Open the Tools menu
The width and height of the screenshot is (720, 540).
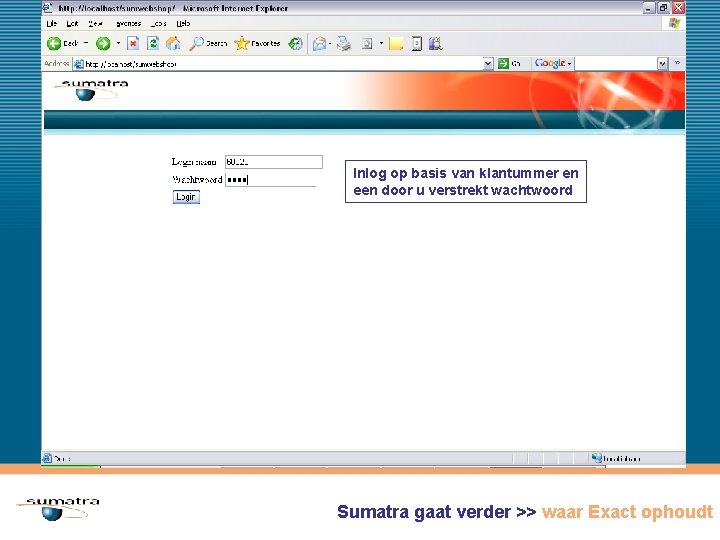tap(158, 23)
